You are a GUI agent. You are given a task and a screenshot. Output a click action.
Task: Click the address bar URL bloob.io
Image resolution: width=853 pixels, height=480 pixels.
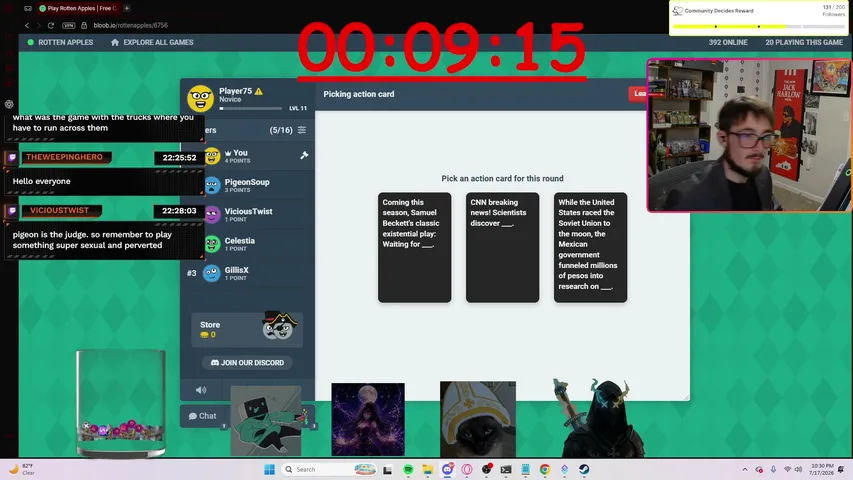[131, 25]
